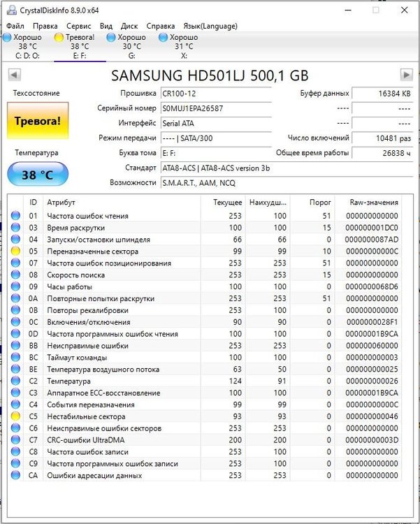Click status icon for attribute 0C

[x=15, y=322]
